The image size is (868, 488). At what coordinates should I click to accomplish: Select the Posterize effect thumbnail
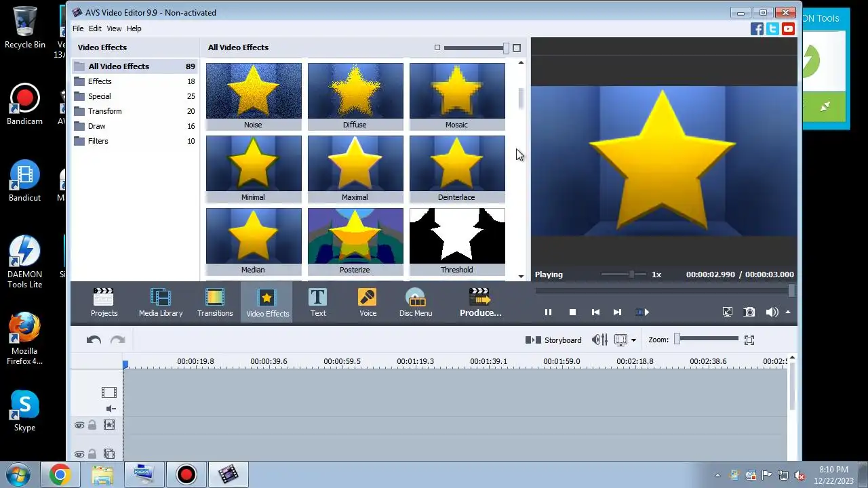pos(355,241)
